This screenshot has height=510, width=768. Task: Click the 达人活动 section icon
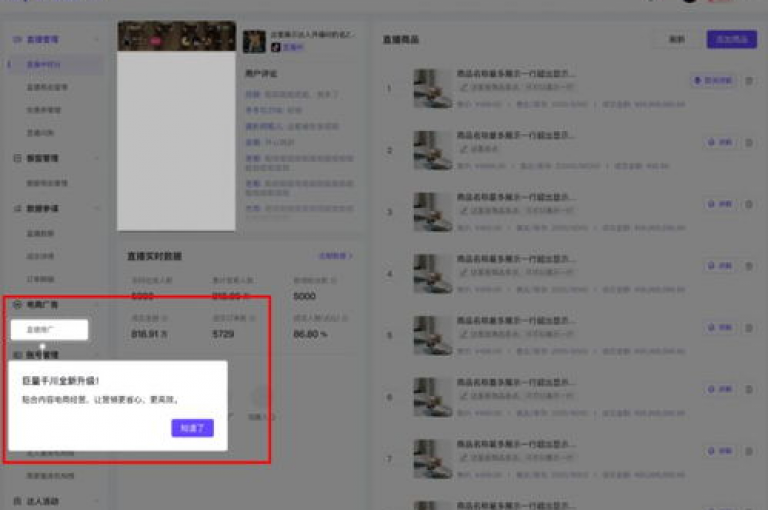pyautogui.click(x=17, y=501)
